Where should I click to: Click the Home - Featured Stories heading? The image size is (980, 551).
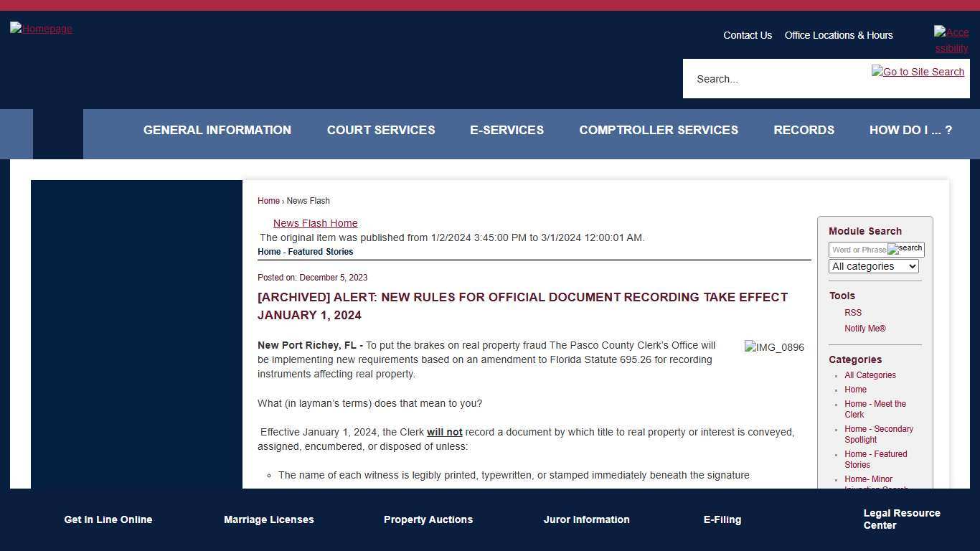tap(306, 252)
